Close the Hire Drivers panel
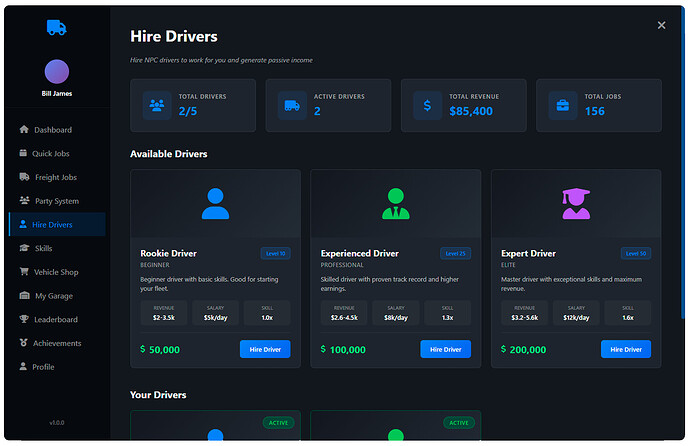 click(x=661, y=26)
